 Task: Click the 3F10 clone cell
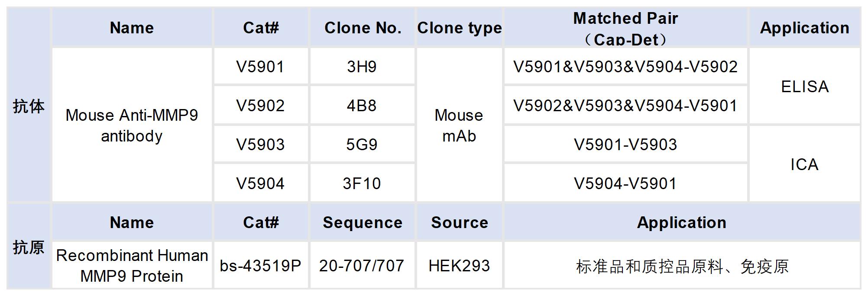point(362,183)
